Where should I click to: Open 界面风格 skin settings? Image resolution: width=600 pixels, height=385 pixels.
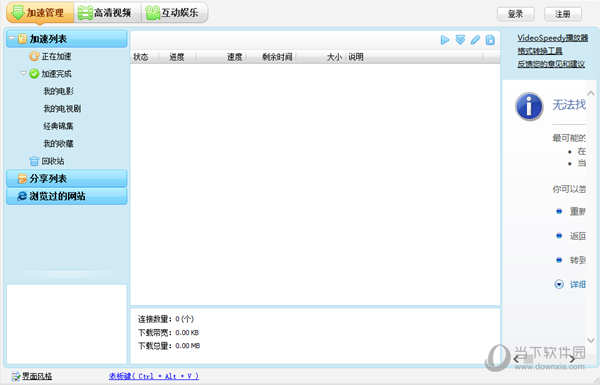(x=37, y=376)
